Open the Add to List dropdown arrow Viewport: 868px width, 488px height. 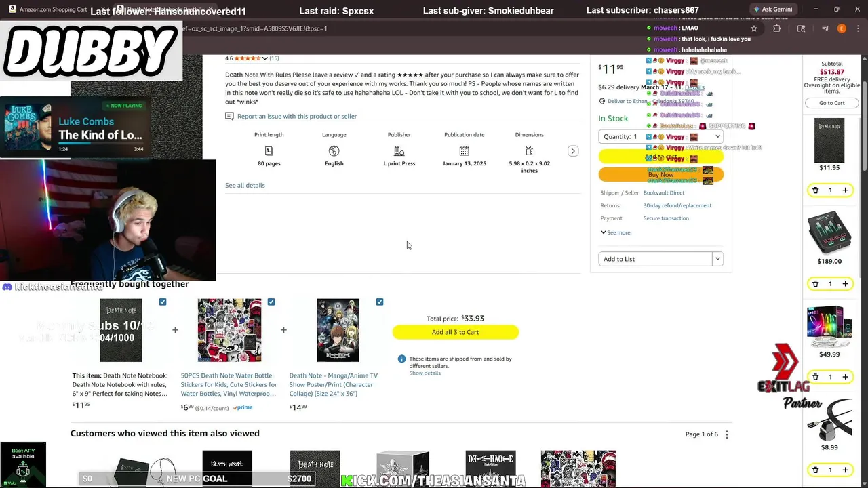(717, 259)
